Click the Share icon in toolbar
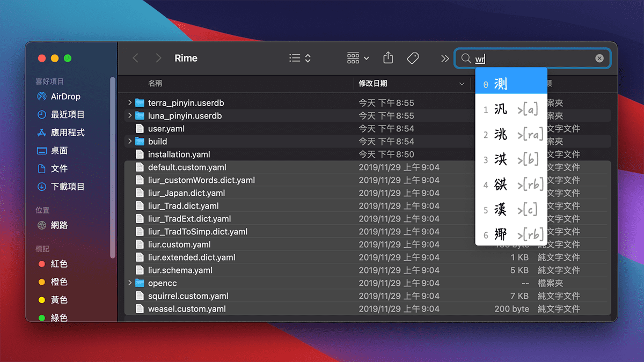 (389, 58)
